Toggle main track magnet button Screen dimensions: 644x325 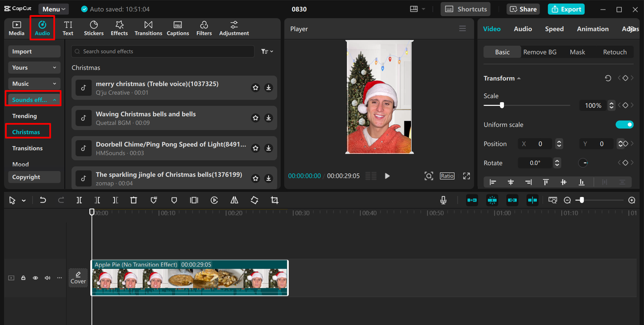pyautogui.click(x=472, y=200)
